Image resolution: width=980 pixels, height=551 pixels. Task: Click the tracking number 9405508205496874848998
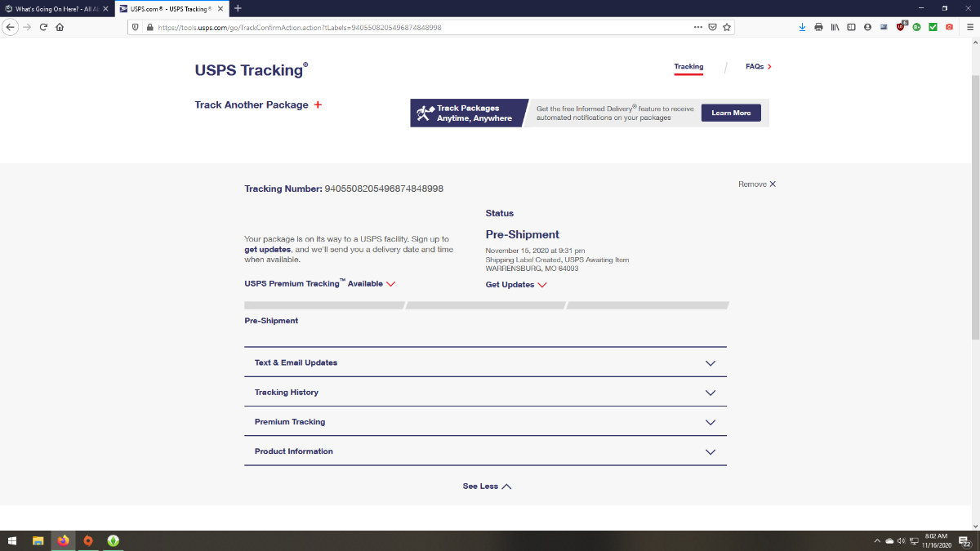pos(384,189)
